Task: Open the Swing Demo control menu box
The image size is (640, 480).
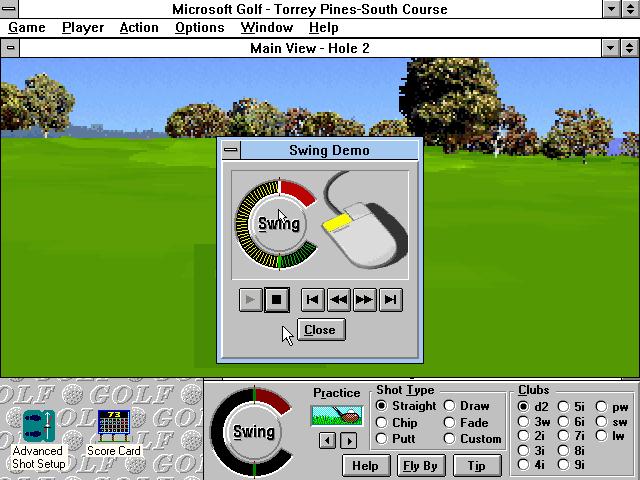Action: [231, 150]
